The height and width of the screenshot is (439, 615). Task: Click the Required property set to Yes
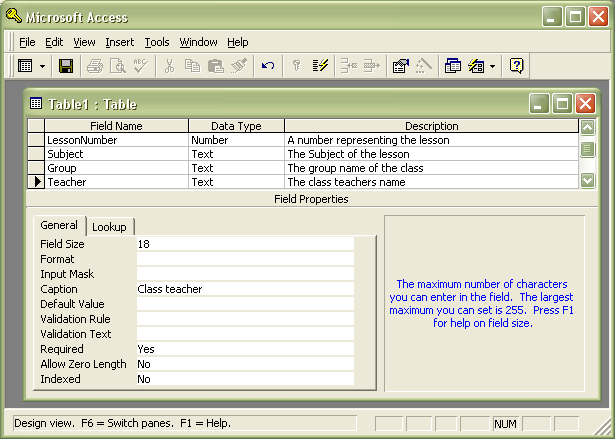pos(245,349)
